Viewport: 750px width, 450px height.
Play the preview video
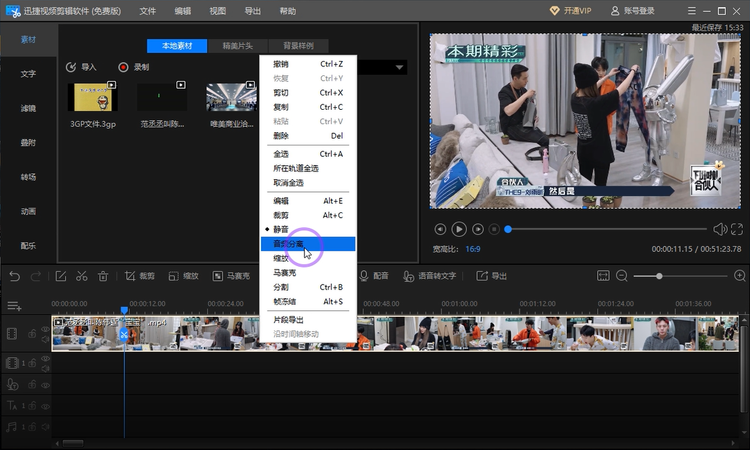click(x=459, y=229)
